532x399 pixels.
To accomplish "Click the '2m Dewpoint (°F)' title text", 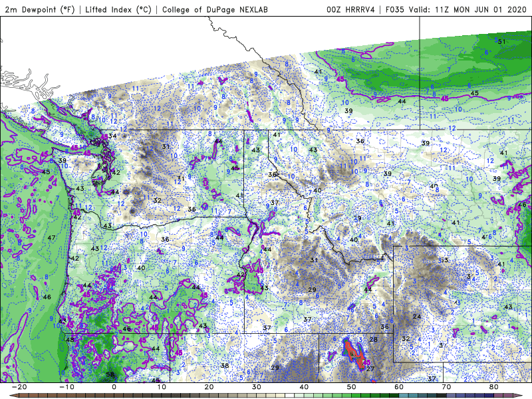I will 39,9.
